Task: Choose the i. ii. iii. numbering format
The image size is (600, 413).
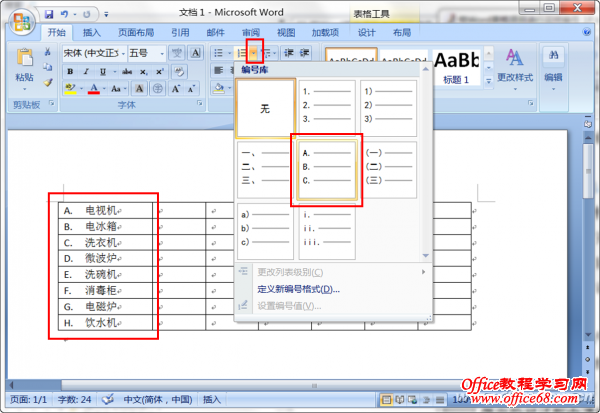Action: [327, 231]
